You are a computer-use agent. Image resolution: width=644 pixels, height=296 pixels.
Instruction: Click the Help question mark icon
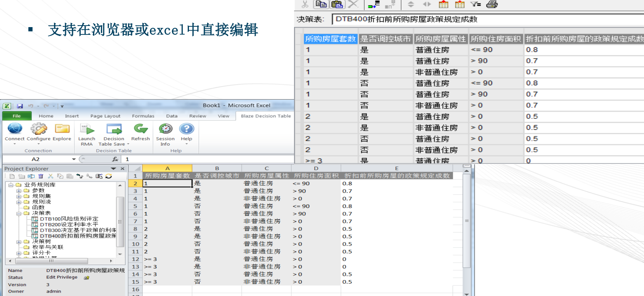click(x=187, y=129)
